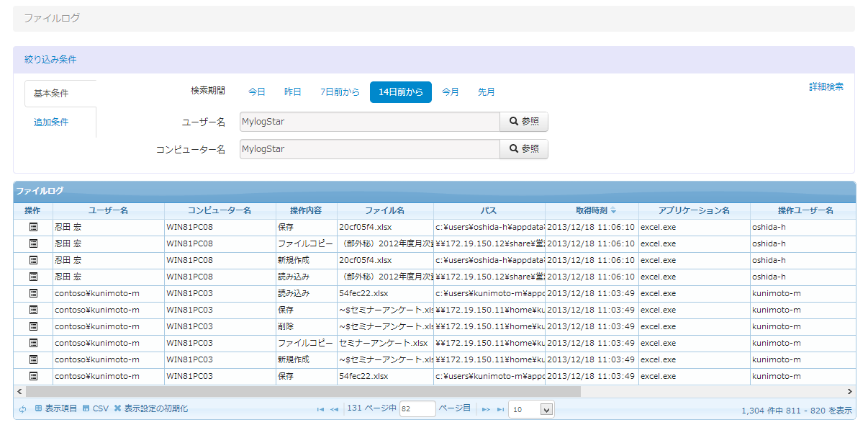Click 参照 button next to ユーザー名 field
Screen dimensions: 868x425
(524, 122)
